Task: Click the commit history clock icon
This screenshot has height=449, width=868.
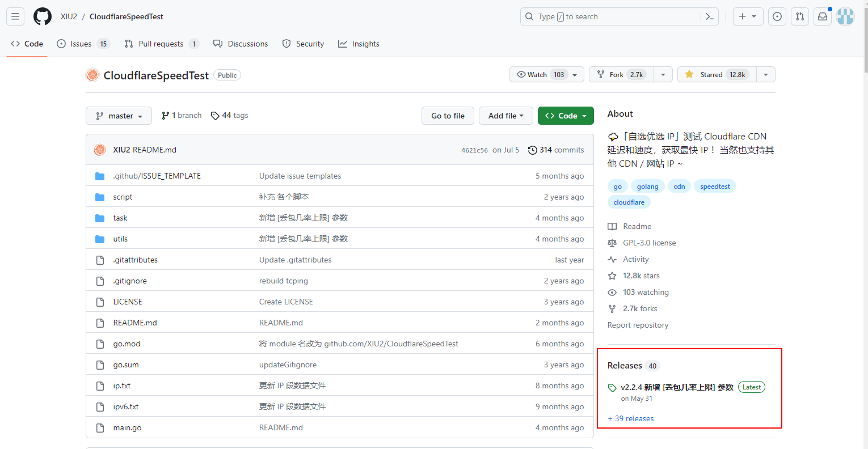Action: point(533,150)
